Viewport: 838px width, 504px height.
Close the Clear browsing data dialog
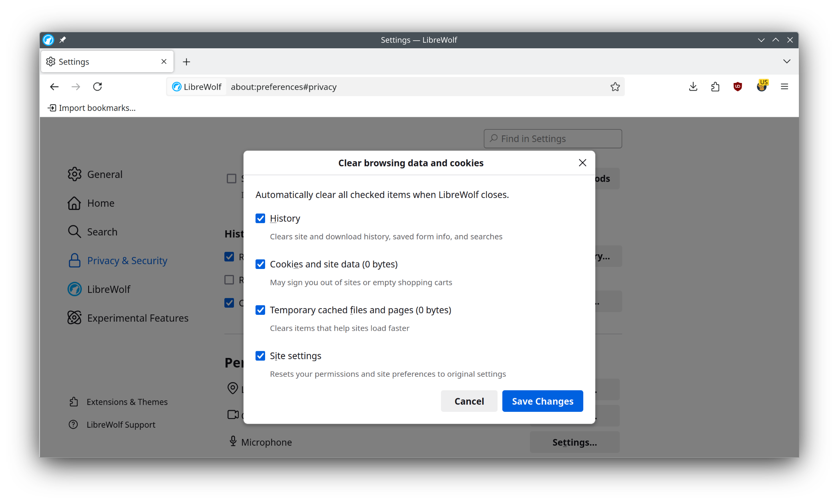click(582, 162)
